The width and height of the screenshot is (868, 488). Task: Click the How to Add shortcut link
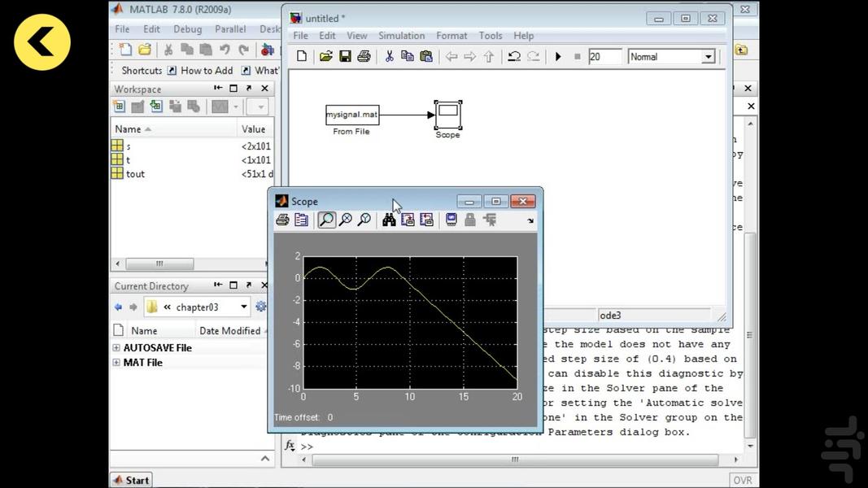coord(206,71)
